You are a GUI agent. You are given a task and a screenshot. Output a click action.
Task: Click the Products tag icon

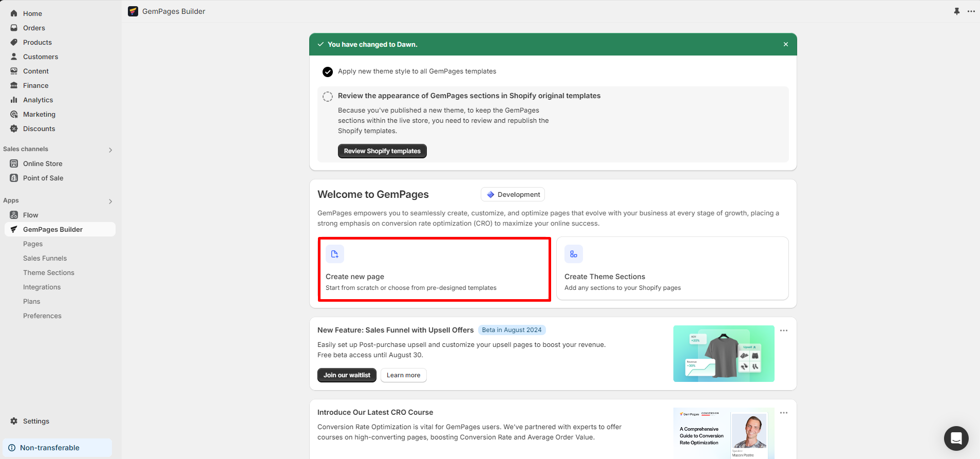click(14, 42)
